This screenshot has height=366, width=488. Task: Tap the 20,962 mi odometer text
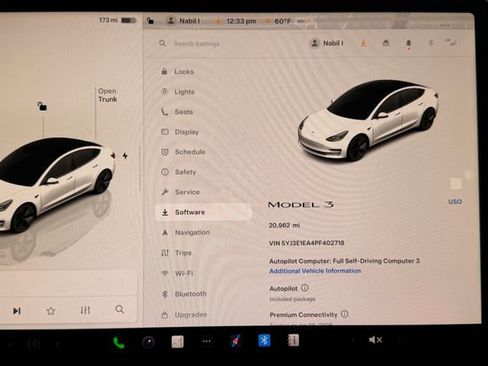click(x=284, y=225)
